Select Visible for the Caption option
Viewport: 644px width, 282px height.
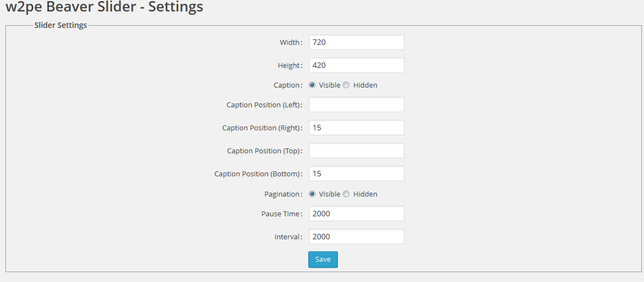[312, 85]
